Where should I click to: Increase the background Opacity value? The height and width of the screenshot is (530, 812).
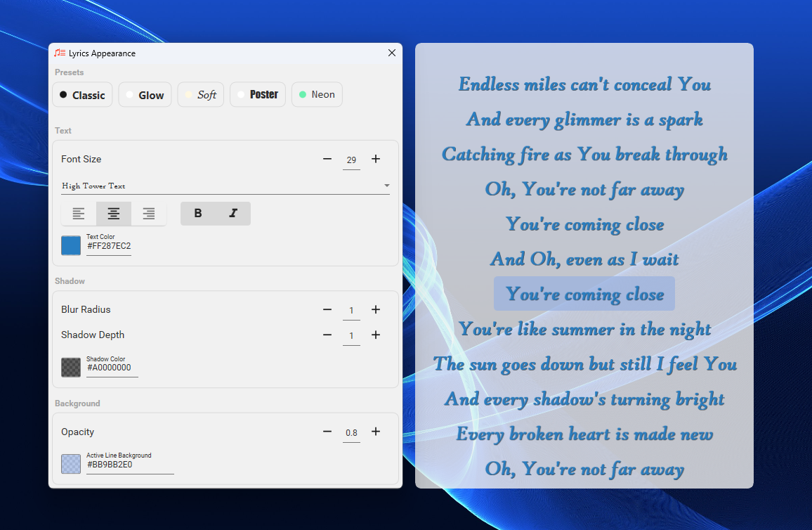(376, 432)
